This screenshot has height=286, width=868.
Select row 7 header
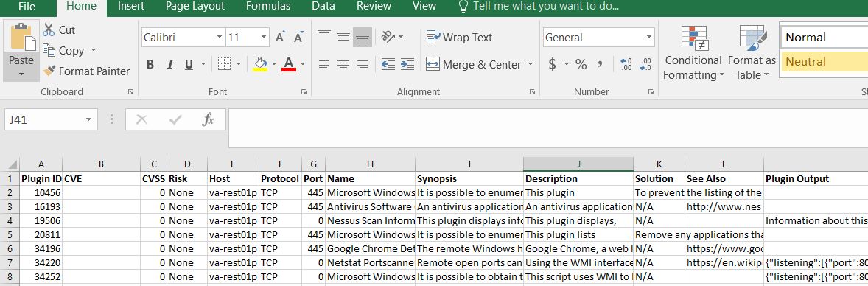pos(10,262)
